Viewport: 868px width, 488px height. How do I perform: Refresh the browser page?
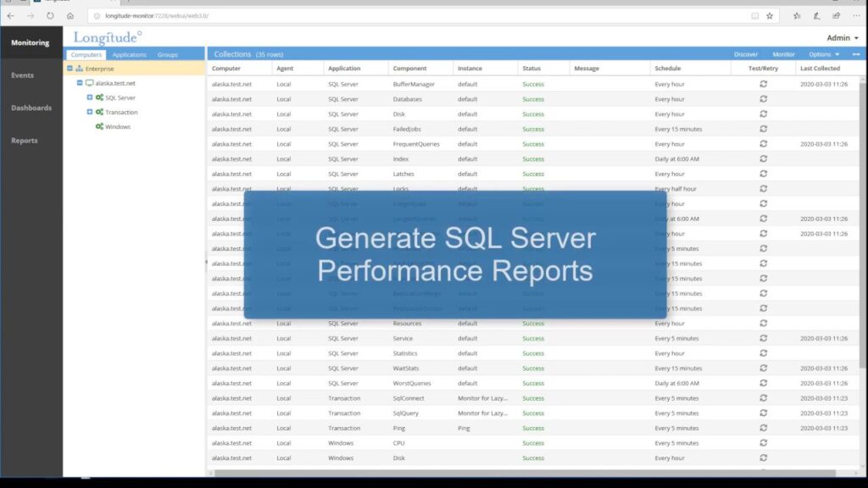[x=50, y=15]
